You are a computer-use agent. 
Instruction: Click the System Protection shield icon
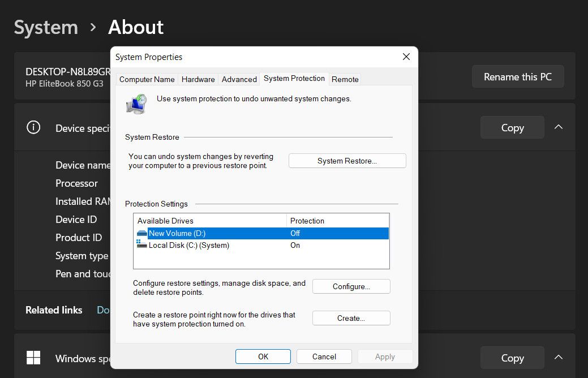(x=136, y=105)
